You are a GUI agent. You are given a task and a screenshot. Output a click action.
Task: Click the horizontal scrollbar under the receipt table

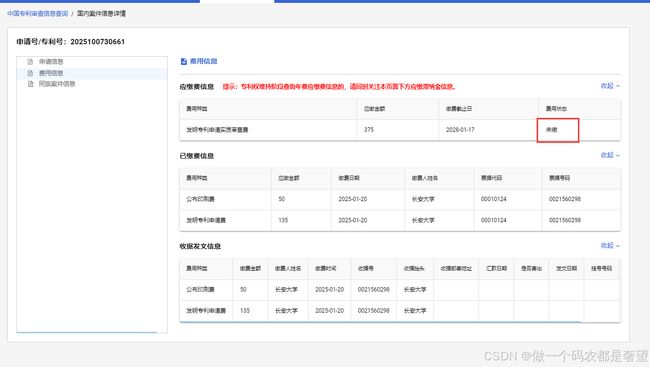pyautogui.click(x=381, y=321)
